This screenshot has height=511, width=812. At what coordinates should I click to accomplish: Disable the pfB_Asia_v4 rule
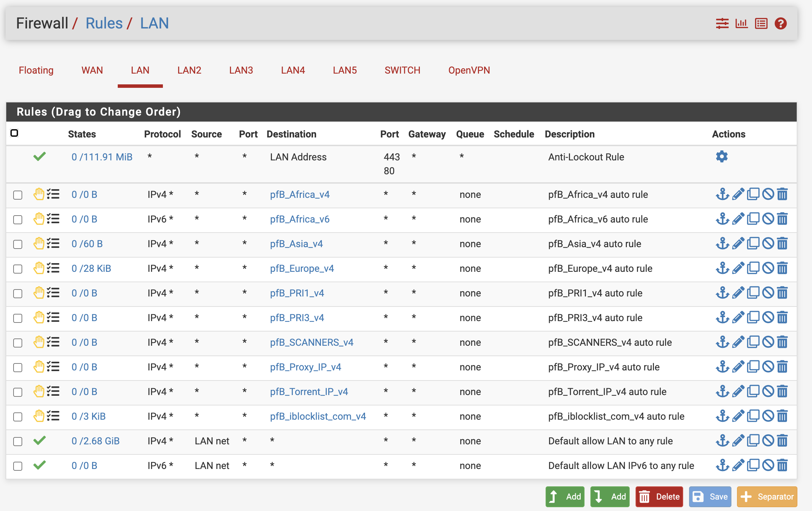pos(768,243)
